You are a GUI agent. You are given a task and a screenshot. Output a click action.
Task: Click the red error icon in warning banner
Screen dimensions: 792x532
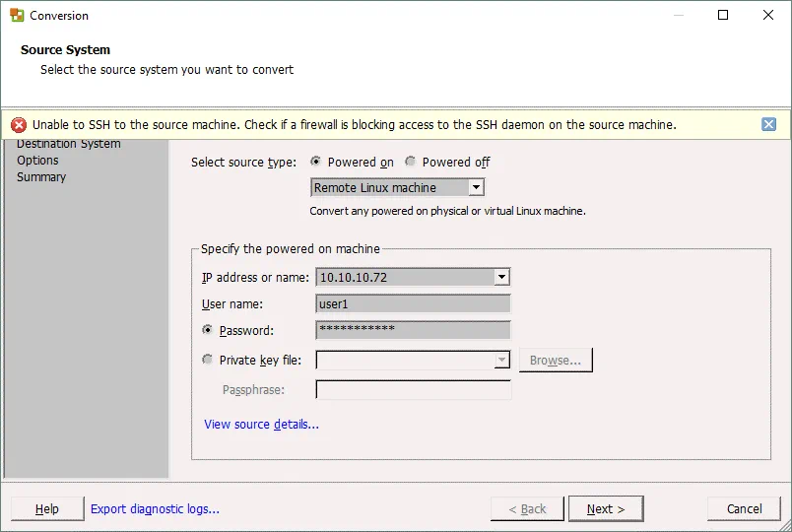(x=19, y=125)
